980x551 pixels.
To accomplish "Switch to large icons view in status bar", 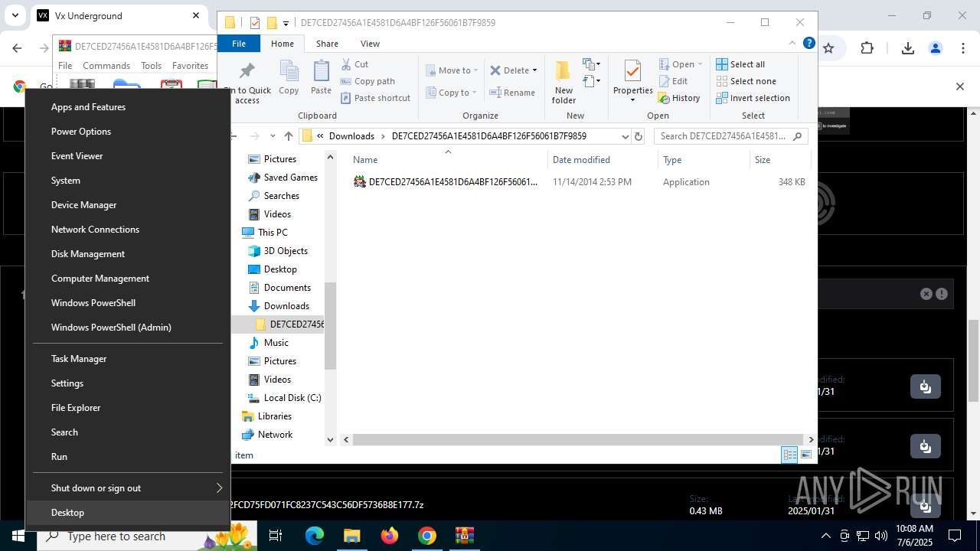I will click(x=806, y=455).
